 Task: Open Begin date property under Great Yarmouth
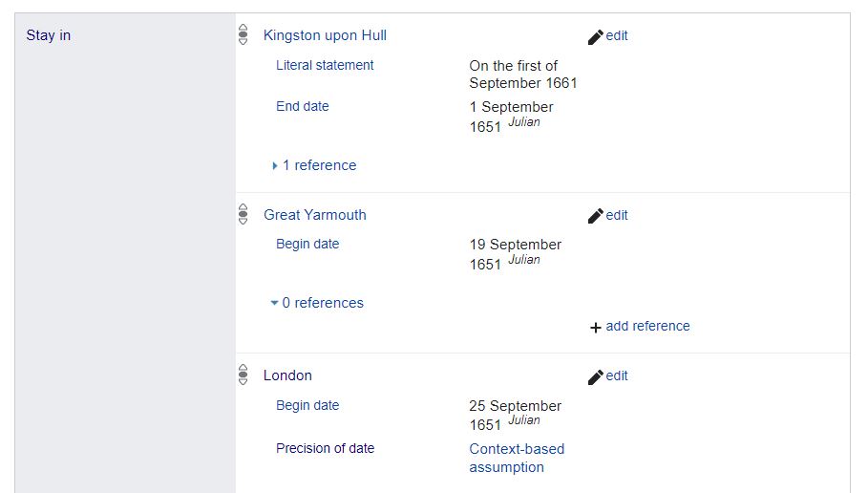pos(307,244)
